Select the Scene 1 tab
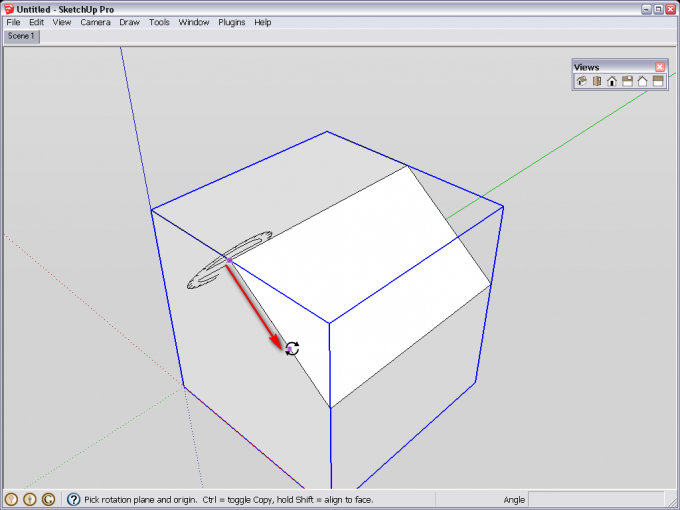 point(21,36)
